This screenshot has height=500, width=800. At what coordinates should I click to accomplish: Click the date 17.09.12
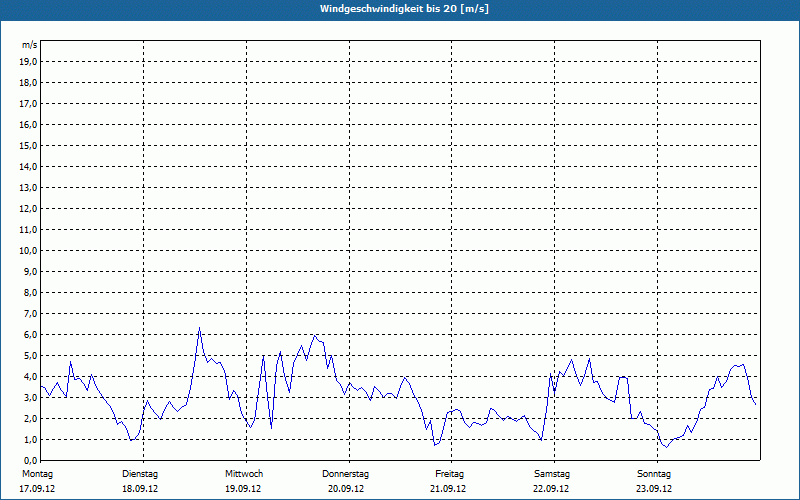click(x=37, y=489)
